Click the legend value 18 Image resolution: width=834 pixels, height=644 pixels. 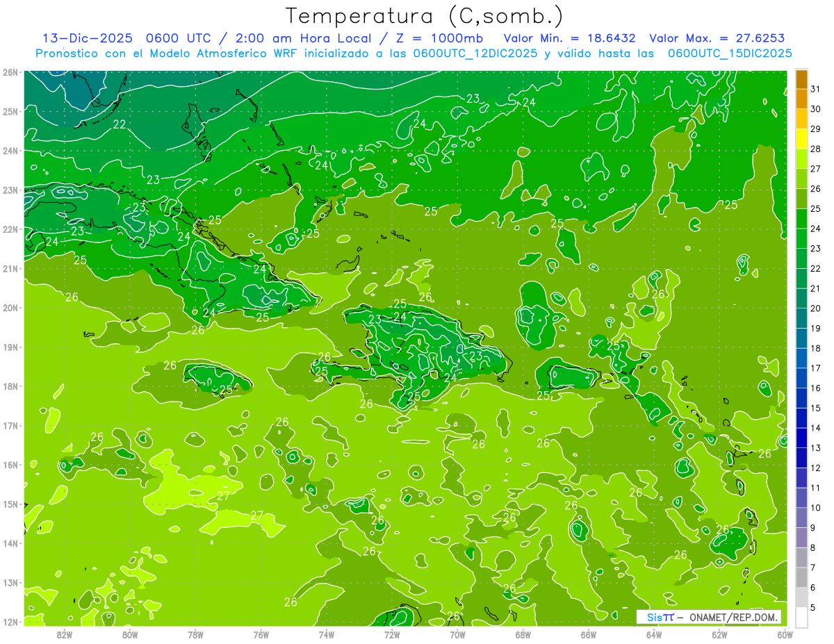(816, 349)
